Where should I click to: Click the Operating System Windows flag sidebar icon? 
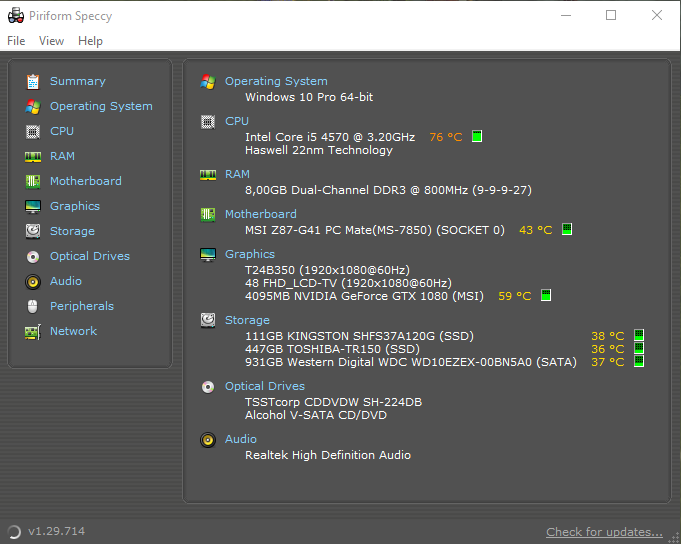point(33,106)
